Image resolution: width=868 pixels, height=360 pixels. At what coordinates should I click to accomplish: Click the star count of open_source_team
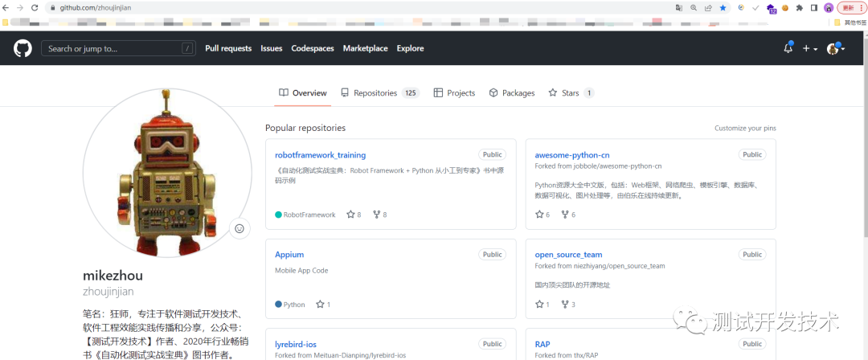coord(542,304)
